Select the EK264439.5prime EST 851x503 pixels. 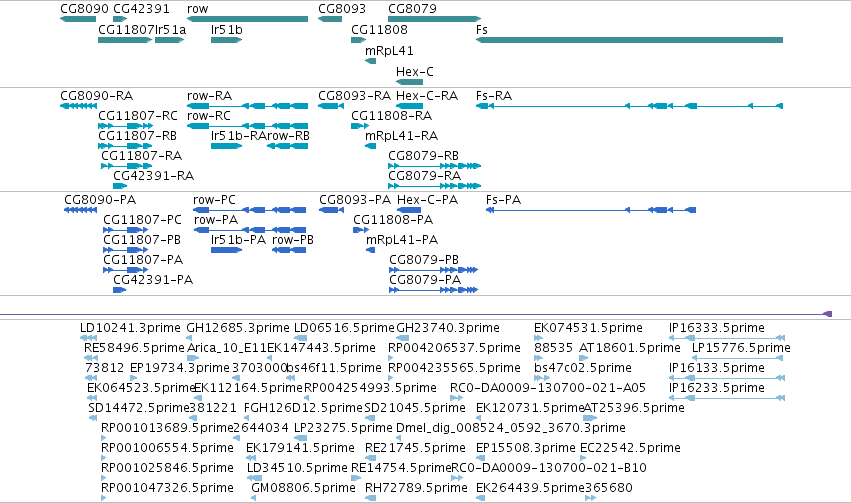coord(480,499)
